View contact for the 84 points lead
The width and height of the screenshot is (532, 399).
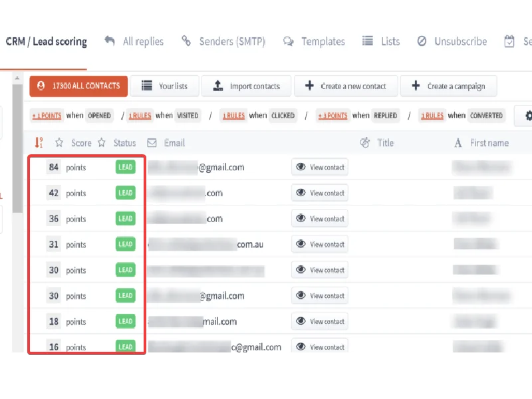pyautogui.click(x=320, y=167)
